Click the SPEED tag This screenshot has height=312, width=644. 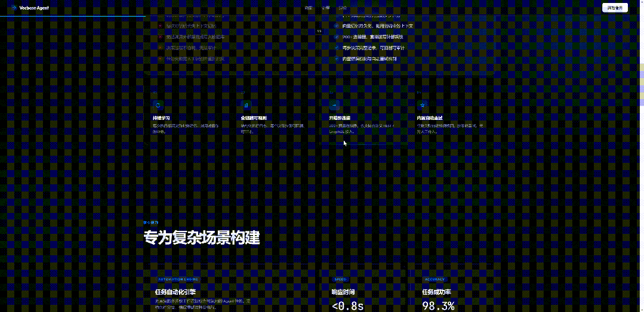click(341, 279)
